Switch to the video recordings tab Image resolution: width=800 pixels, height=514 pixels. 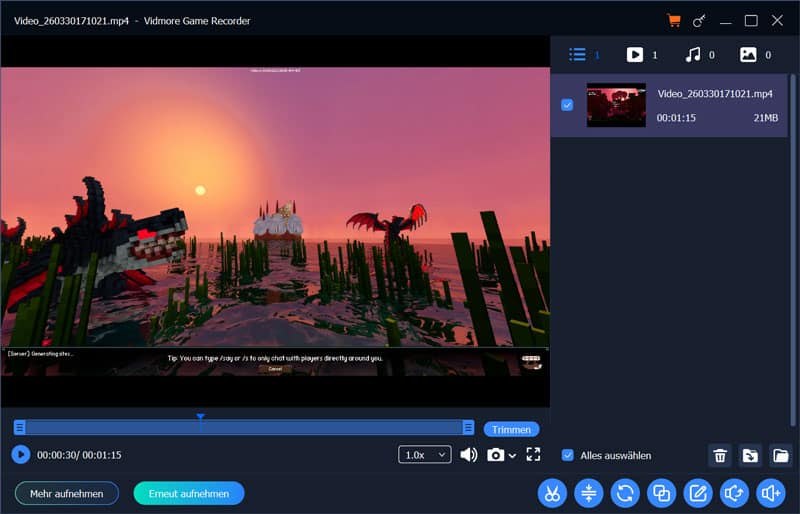tap(635, 55)
